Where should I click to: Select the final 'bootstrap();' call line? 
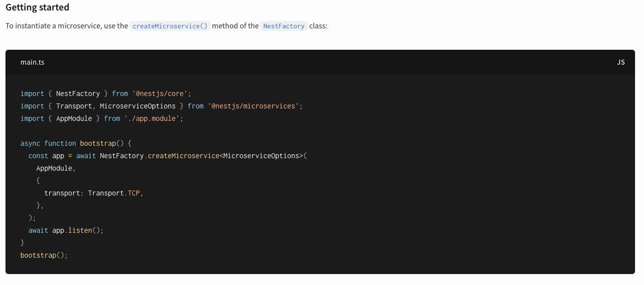[x=44, y=255]
